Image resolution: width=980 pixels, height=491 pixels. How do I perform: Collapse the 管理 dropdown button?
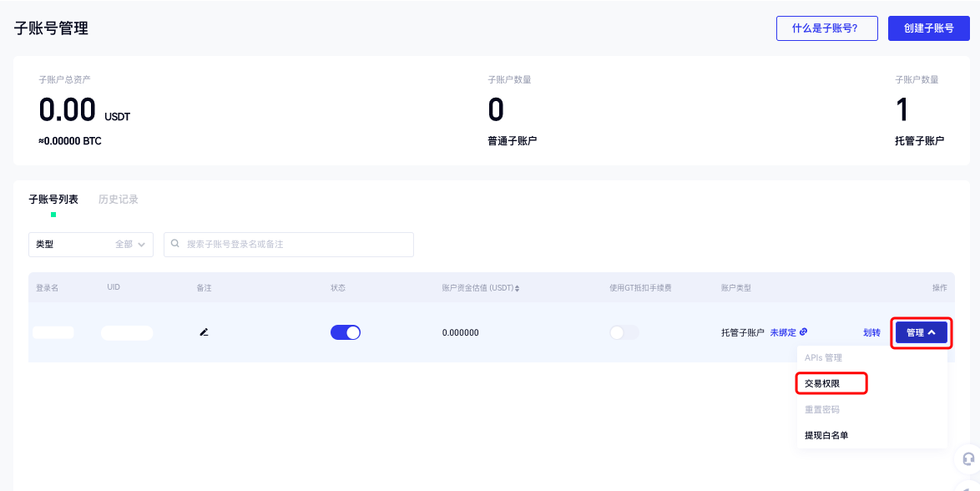tap(921, 332)
